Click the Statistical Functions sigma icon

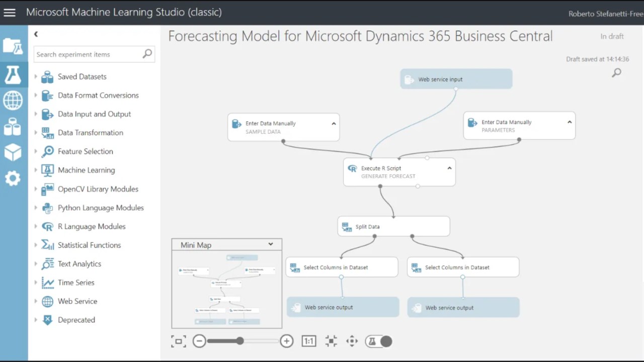47,245
